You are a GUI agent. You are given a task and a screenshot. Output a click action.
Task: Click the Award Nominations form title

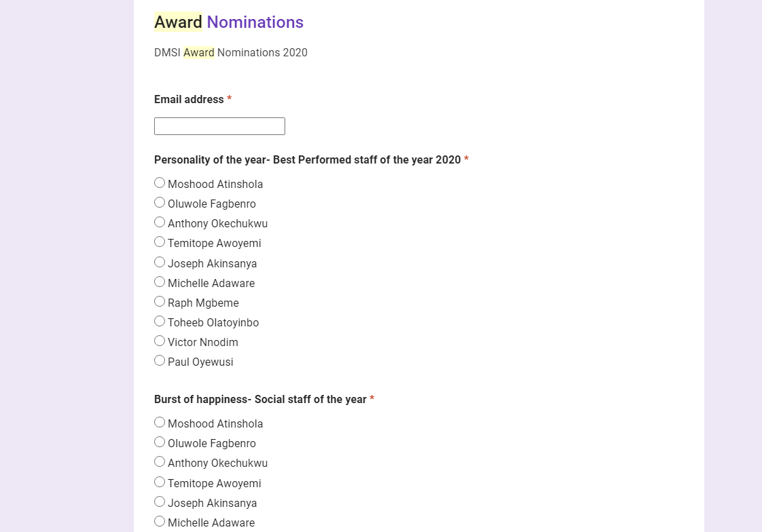tap(229, 22)
